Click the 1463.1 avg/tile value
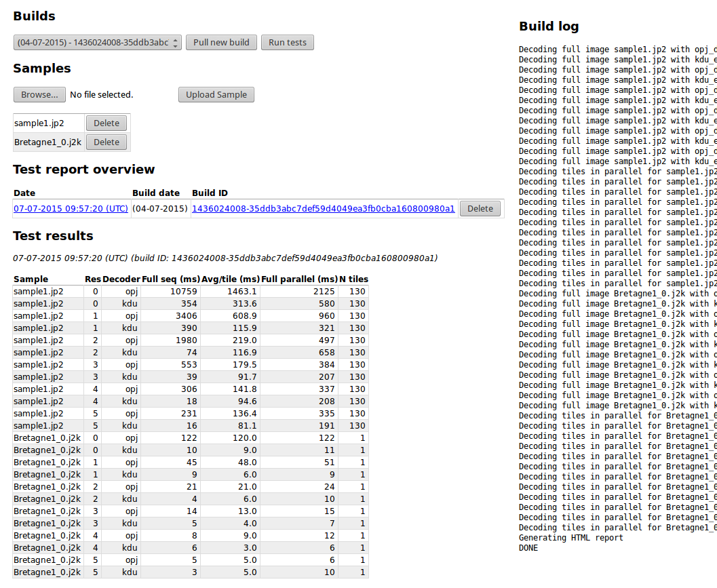This screenshot has height=588, width=717. 242,291
